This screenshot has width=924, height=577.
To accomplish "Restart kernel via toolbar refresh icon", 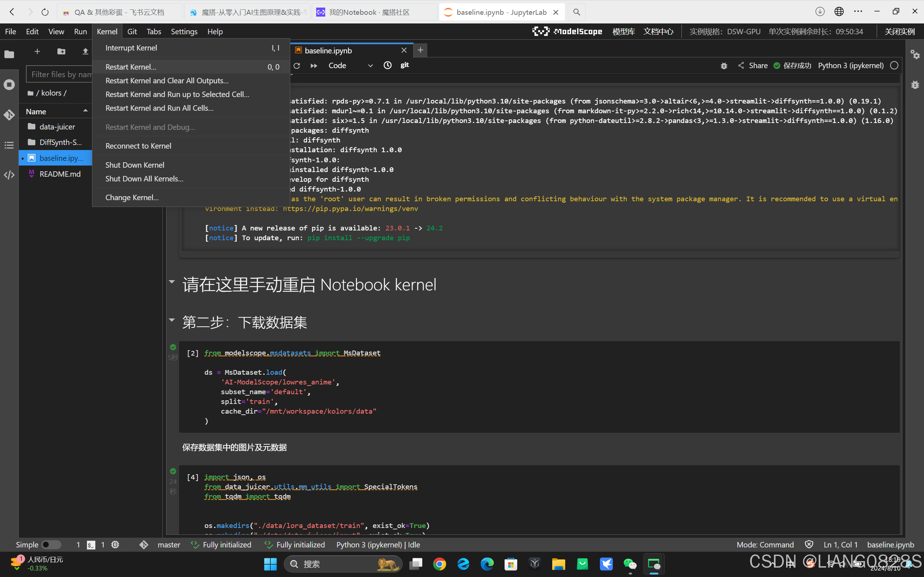I will point(297,65).
